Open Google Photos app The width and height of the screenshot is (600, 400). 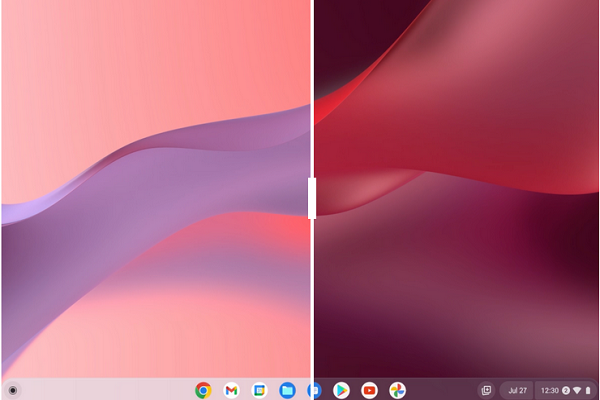pyautogui.click(x=397, y=390)
